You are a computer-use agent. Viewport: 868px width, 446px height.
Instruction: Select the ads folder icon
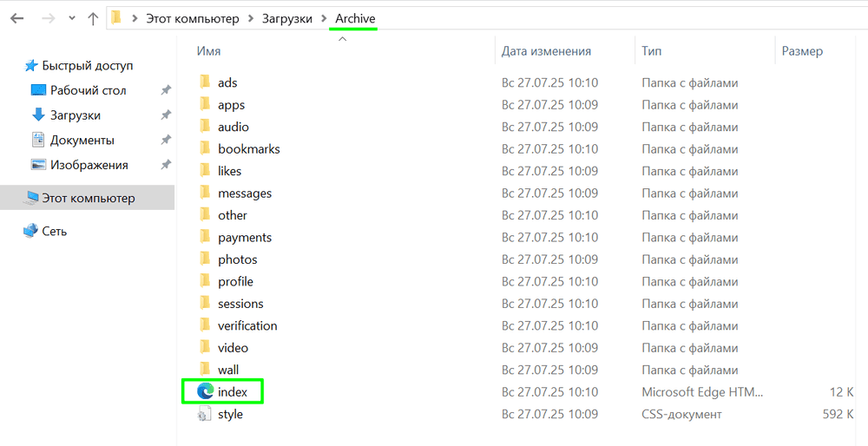pyautogui.click(x=205, y=82)
